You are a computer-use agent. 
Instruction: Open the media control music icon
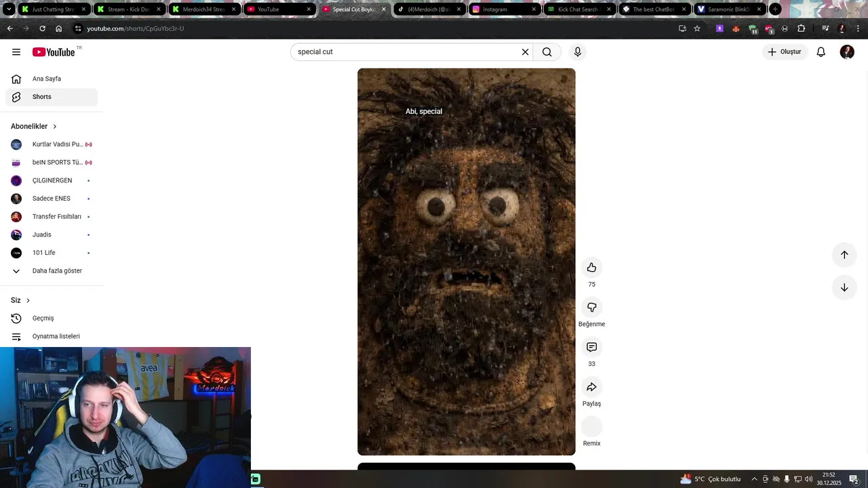825,28
